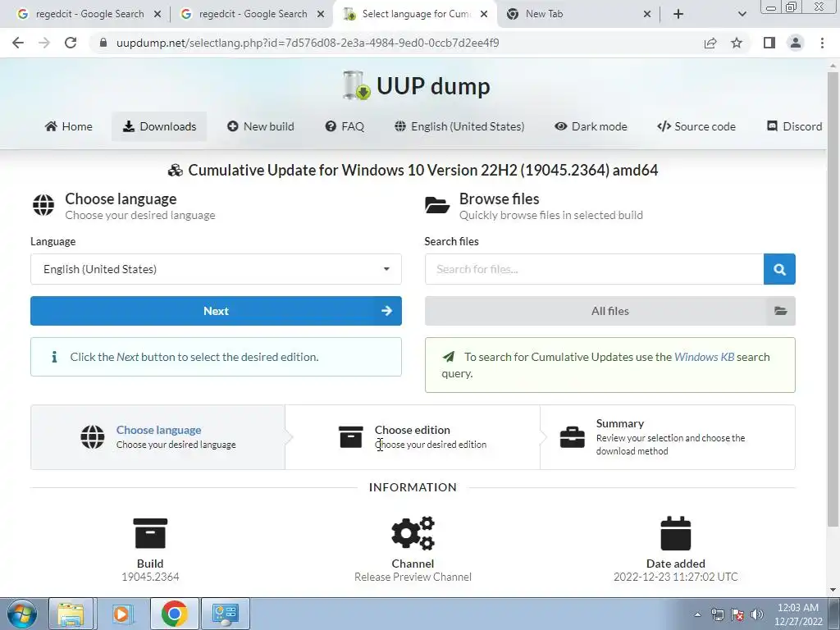Close the New Tab tab

pyautogui.click(x=646, y=14)
